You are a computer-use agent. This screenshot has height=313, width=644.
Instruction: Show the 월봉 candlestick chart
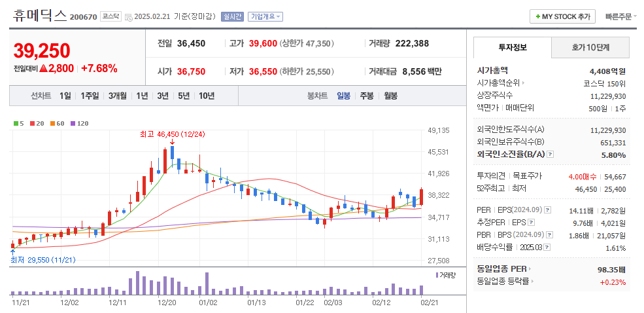(x=390, y=96)
